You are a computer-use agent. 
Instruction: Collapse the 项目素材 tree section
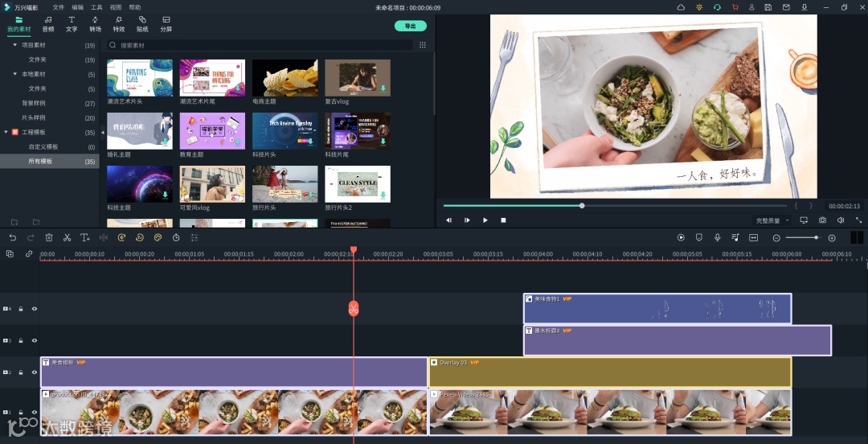[15, 45]
